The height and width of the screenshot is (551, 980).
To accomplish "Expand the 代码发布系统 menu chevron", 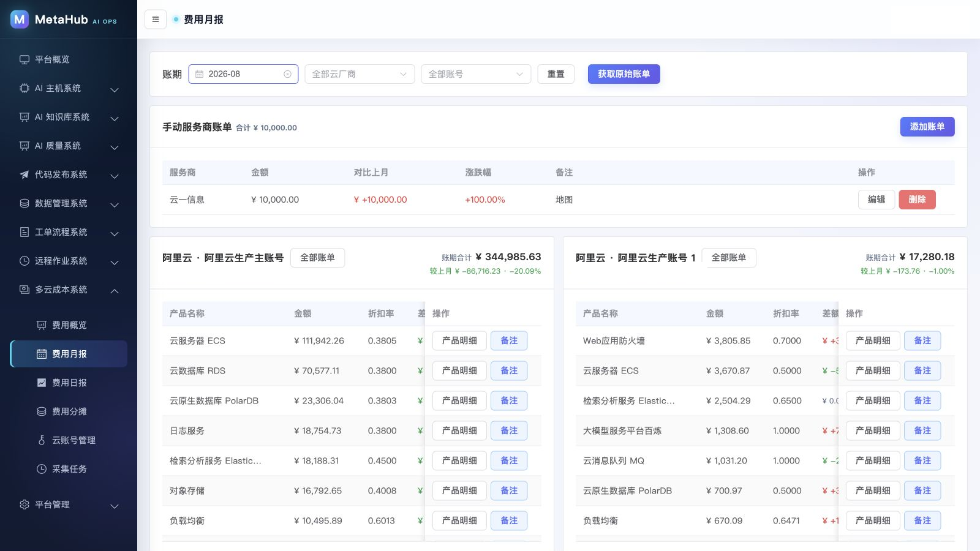I will (x=115, y=176).
